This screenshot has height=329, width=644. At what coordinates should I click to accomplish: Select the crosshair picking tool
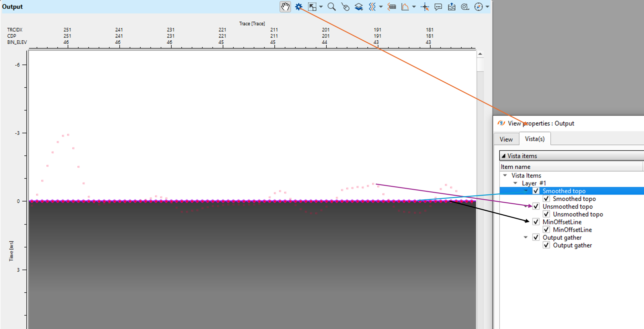[x=425, y=7]
